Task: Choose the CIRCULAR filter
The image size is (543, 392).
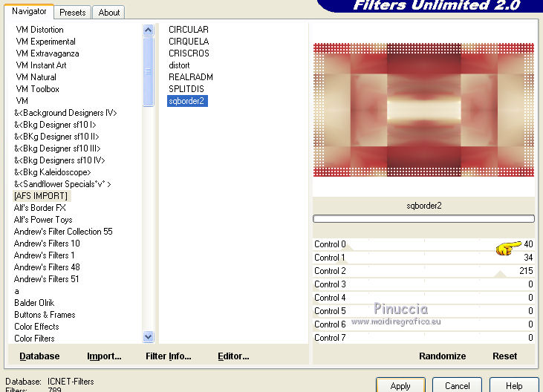Action: pyautogui.click(x=189, y=30)
